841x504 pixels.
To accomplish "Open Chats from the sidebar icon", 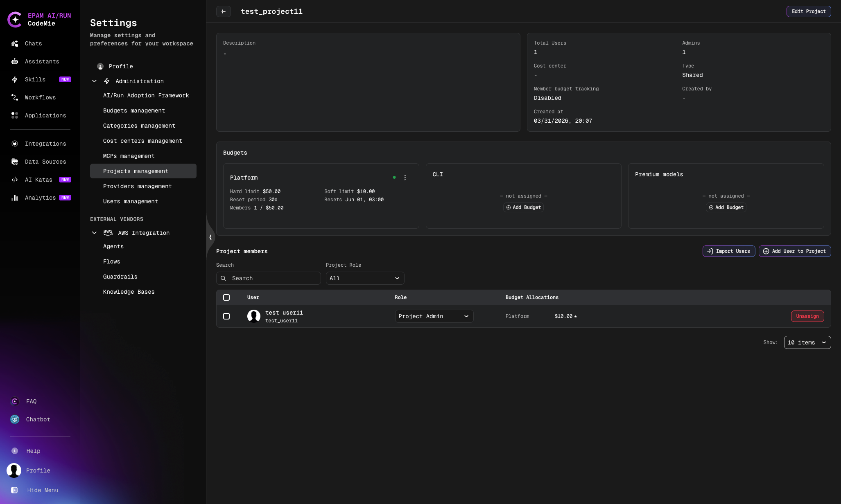I will pos(15,43).
